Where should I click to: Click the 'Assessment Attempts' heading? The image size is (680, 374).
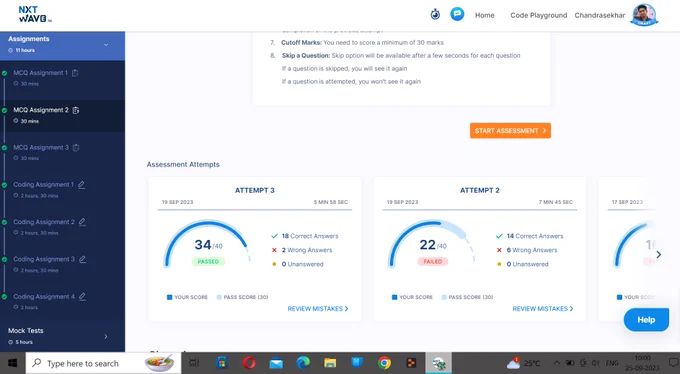tap(183, 164)
